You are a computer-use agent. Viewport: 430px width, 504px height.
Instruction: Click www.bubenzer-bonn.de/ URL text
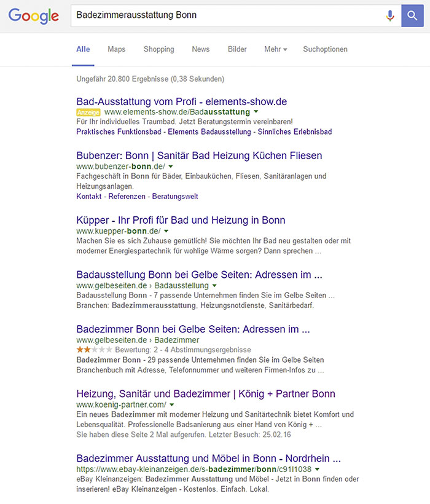click(x=121, y=167)
